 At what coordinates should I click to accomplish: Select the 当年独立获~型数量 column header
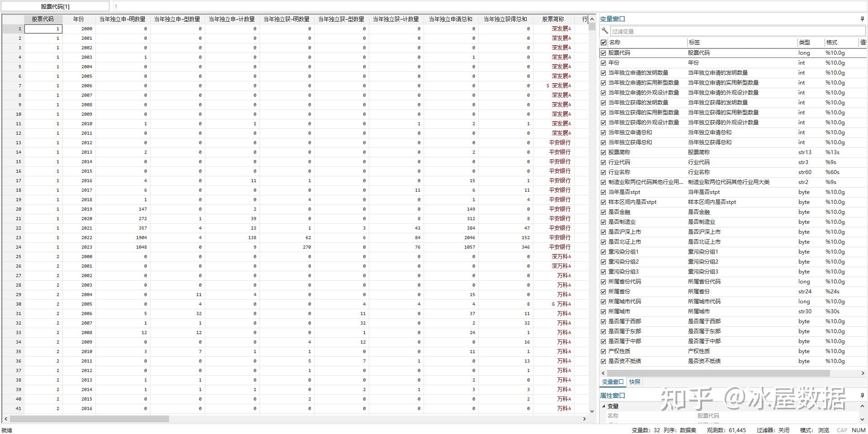click(341, 19)
